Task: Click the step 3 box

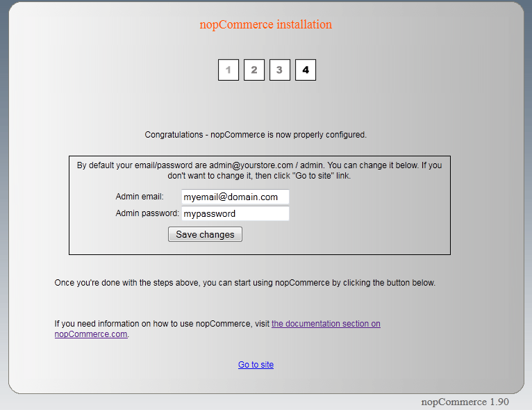Action: point(280,70)
